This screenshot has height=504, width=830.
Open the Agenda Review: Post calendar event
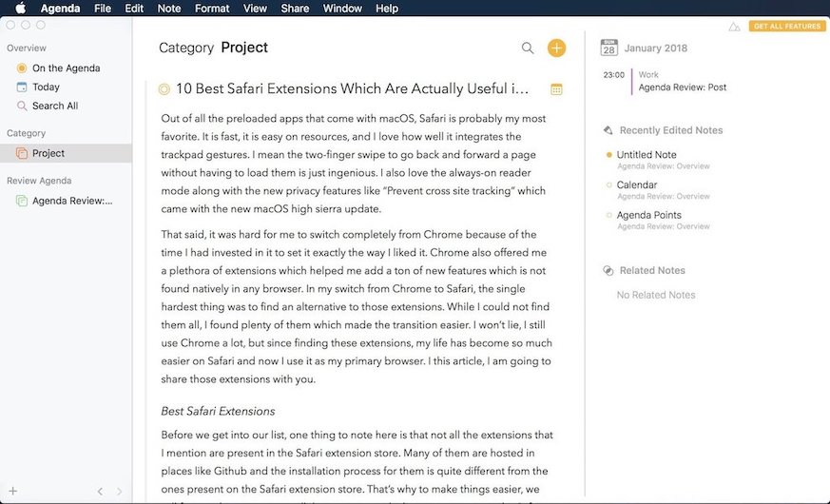tap(682, 87)
